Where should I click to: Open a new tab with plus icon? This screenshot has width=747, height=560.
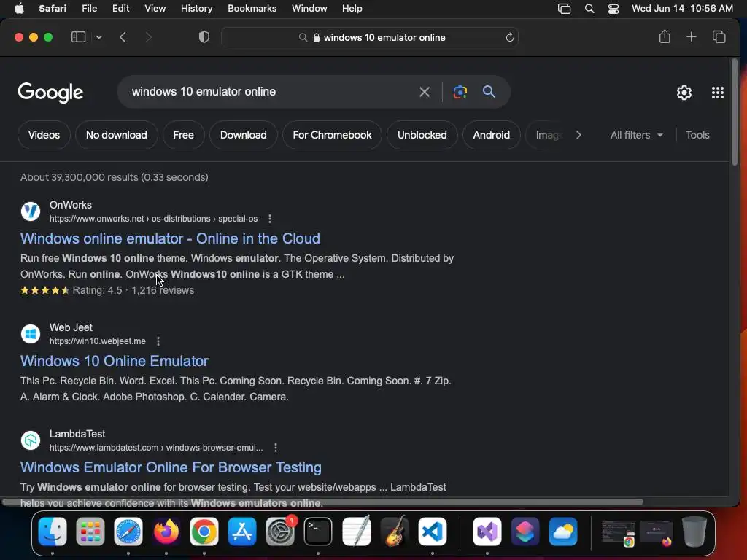coord(692,36)
